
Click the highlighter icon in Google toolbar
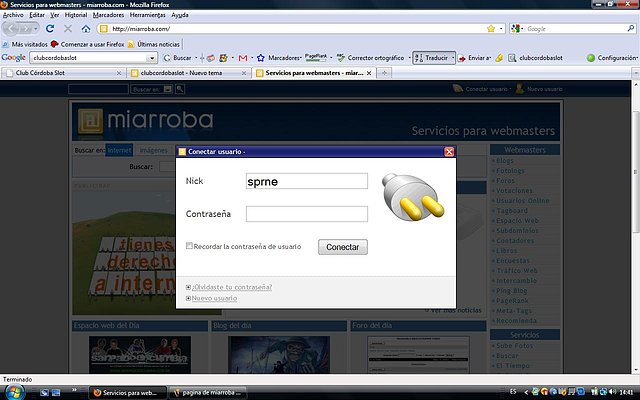(x=499, y=58)
